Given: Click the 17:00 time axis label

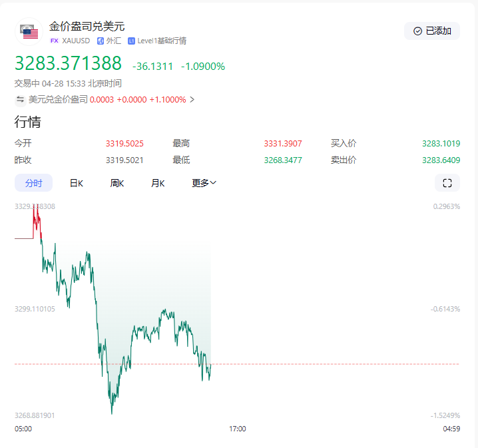Looking at the screenshot, I should 238,429.
